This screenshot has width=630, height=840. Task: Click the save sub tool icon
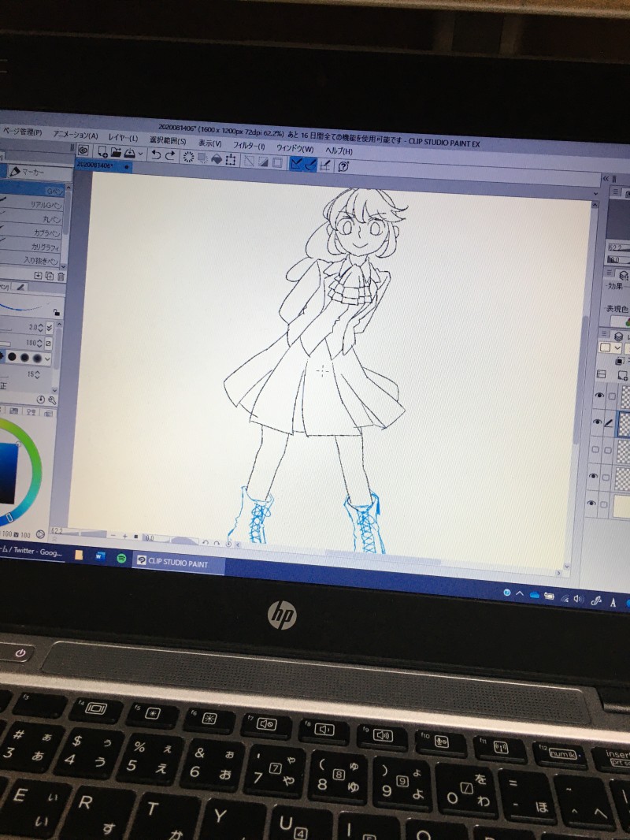(38, 275)
